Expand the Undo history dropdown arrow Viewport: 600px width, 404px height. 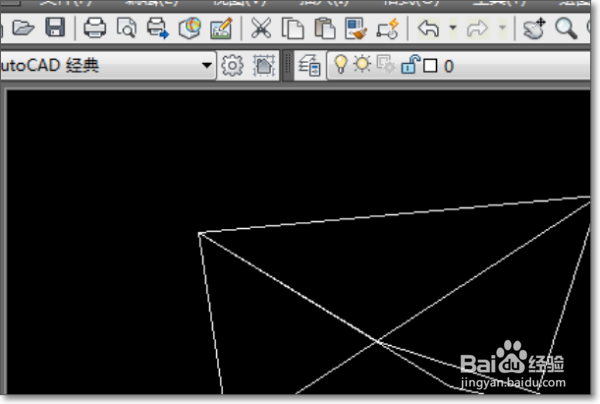(453, 28)
